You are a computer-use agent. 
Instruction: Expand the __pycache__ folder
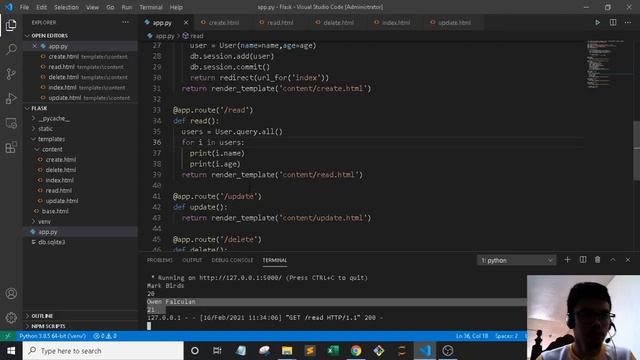(x=53, y=118)
